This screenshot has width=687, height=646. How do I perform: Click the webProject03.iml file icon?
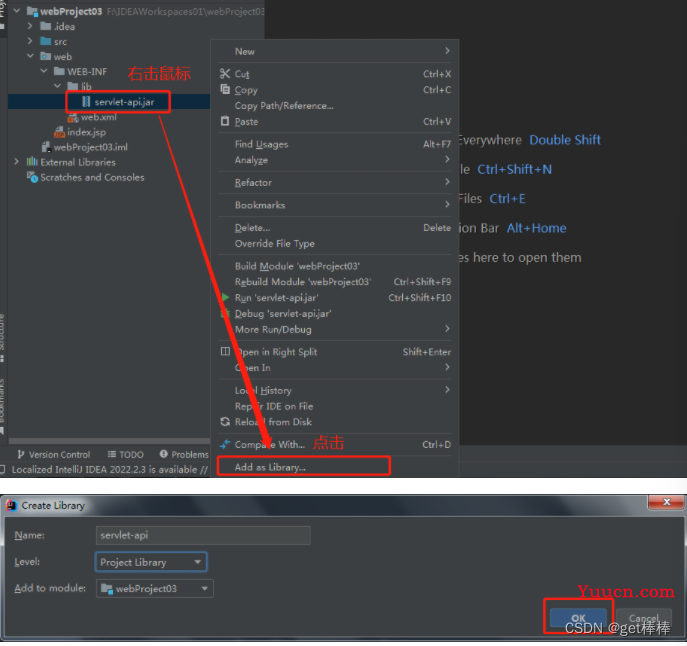pyautogui.click(x=46, y=147)
